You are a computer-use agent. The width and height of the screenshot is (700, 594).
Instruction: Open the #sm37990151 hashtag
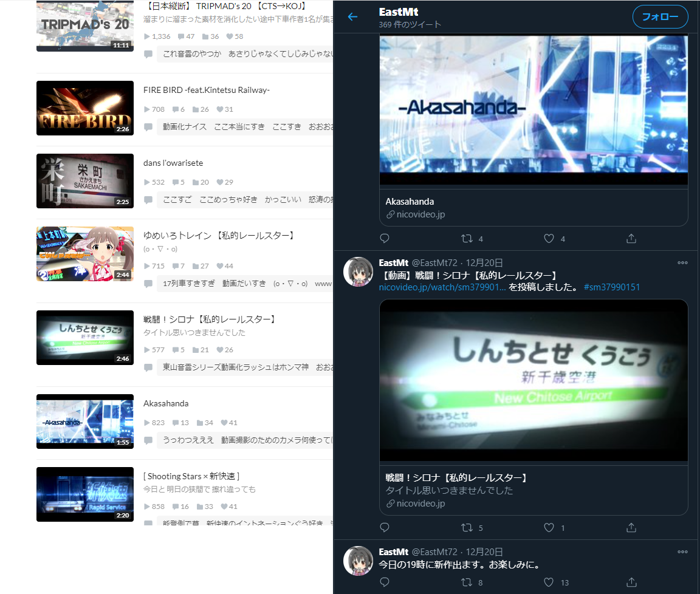pos(612,287)
